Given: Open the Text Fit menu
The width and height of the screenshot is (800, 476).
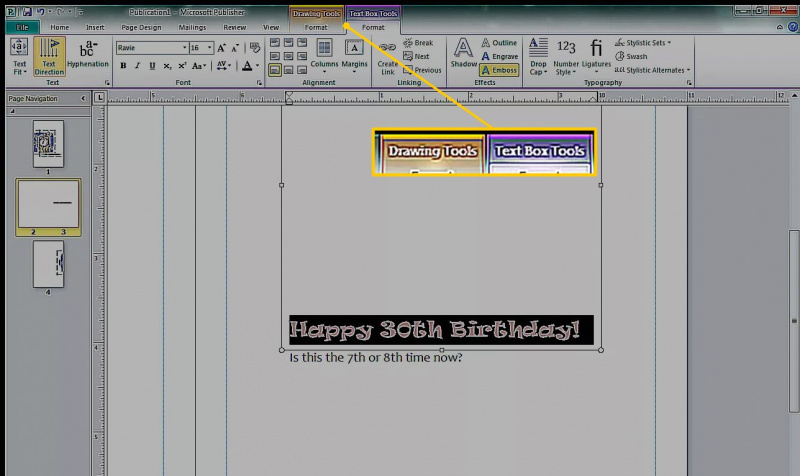Looking at the screenshot, I should pos(19,56).
